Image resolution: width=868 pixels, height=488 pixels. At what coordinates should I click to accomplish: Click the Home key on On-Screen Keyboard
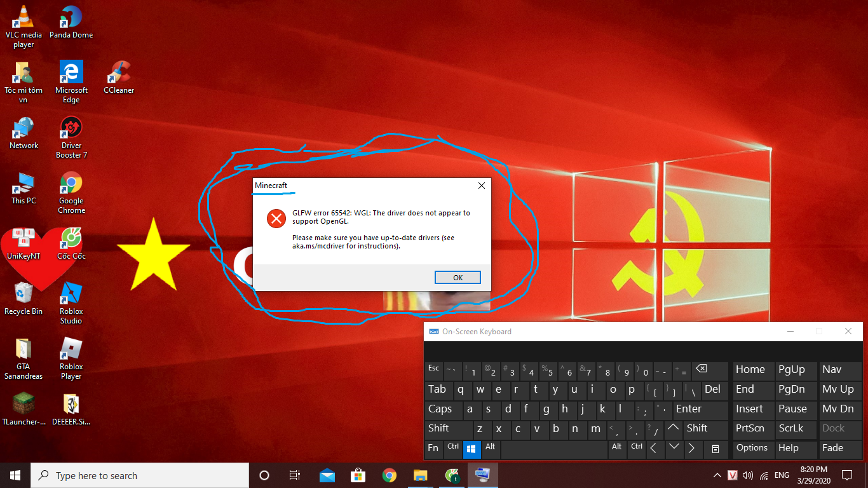tap(753, 370)
